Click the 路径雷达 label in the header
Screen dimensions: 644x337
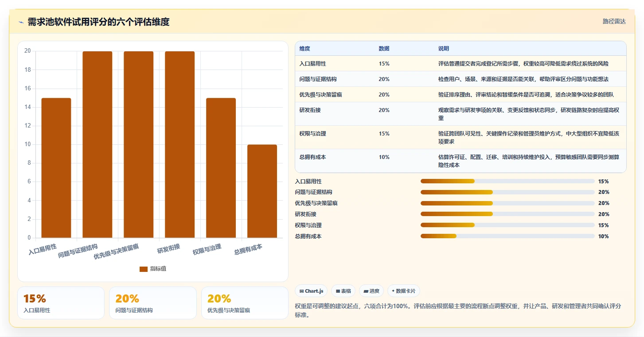click(x=614, y=21)
